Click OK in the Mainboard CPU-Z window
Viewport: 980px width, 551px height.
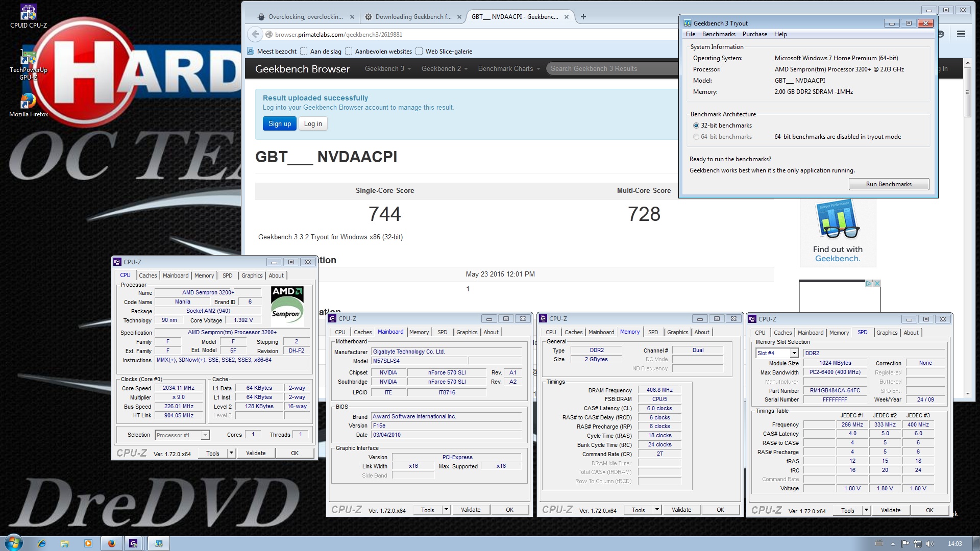click(509, 510)
